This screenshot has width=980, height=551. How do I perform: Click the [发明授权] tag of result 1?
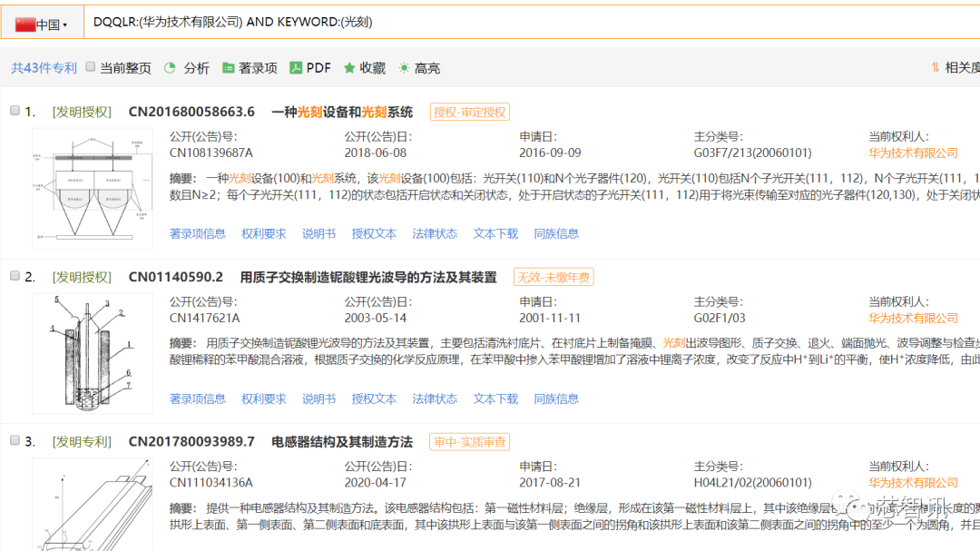pos(82,112)
